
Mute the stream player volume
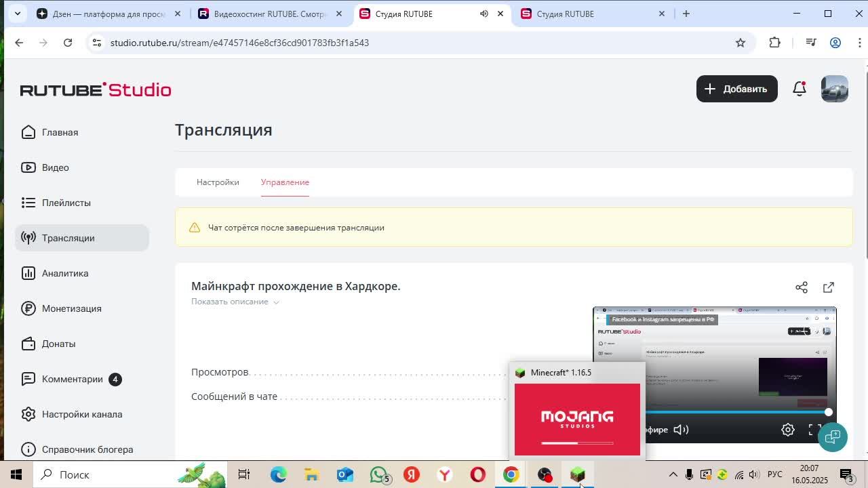pyautogui.click(x=682, y=430)
